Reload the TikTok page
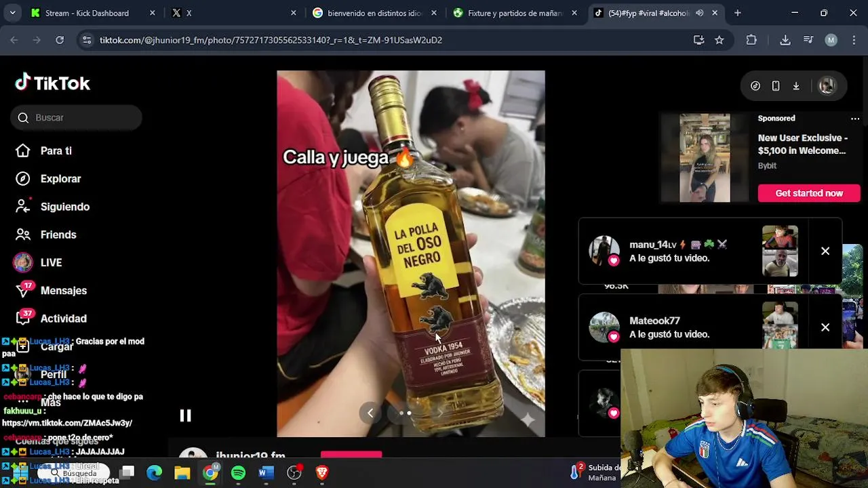868x488 pixels. pyautogui.click(x=60, y=40)
